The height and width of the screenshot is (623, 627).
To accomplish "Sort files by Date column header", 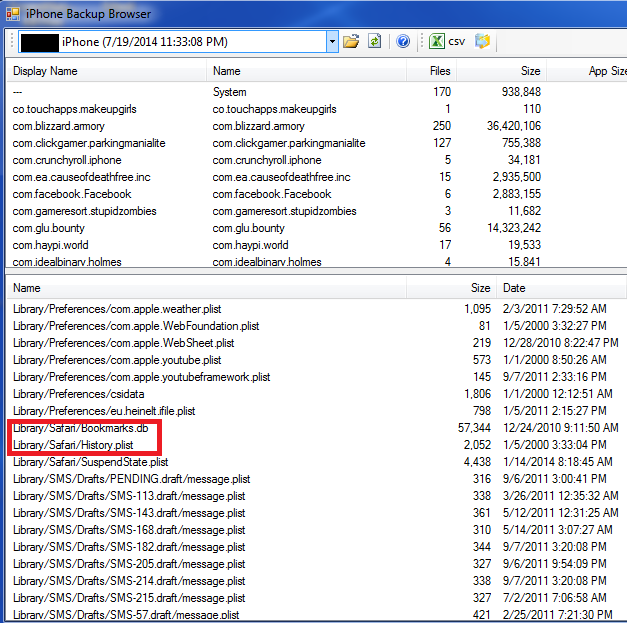I will (x=561, y=288).
